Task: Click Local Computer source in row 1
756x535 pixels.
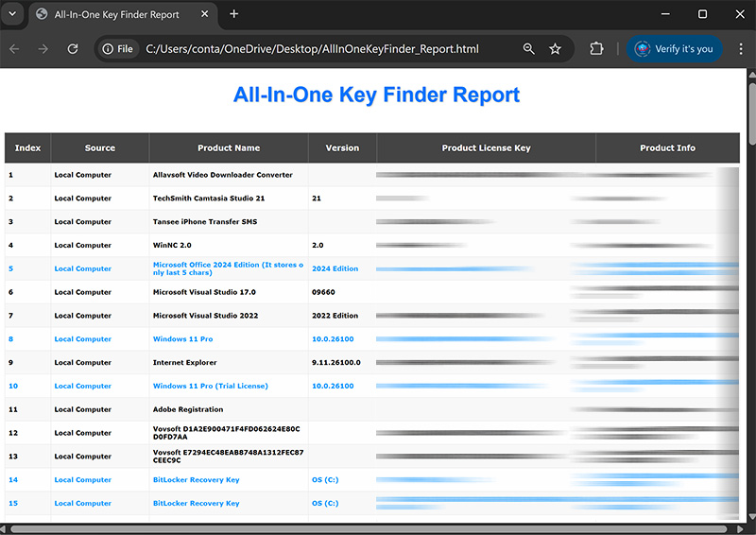Action: (x=83, y=175)
